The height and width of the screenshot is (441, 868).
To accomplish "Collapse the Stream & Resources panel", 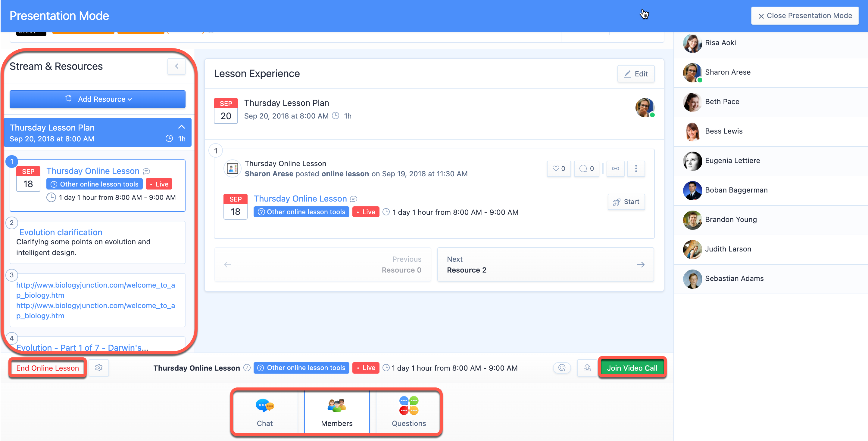I will tap(176, 66).
